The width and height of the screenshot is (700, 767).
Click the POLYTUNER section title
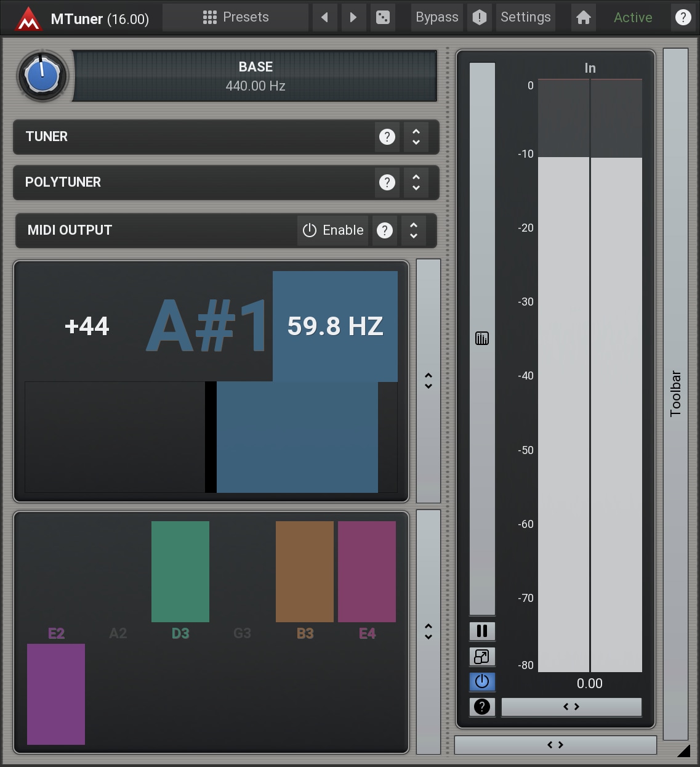[x=63, y=182]
